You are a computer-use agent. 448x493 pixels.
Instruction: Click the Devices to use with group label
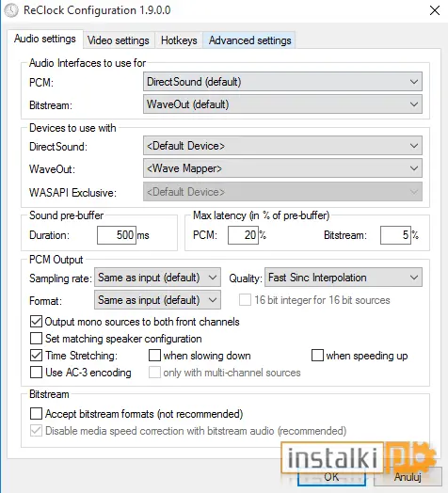(72, 128)
